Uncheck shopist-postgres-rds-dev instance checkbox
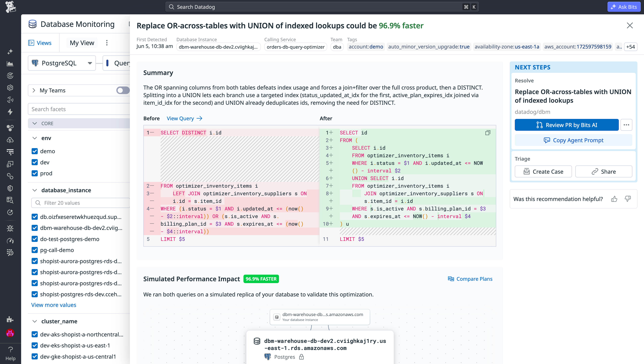Viewport: 644px width, 364px height. [34, 294]
